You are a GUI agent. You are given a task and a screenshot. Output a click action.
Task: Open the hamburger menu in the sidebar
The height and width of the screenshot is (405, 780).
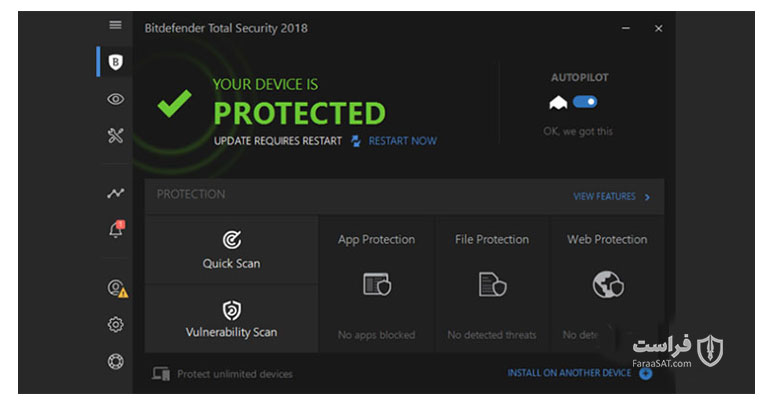115,25
